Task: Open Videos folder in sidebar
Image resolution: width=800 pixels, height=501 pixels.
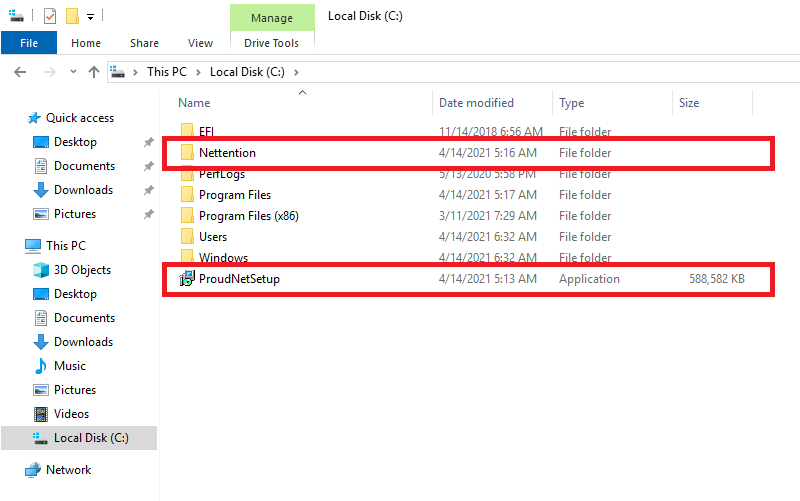Action: tap(71, 414)
